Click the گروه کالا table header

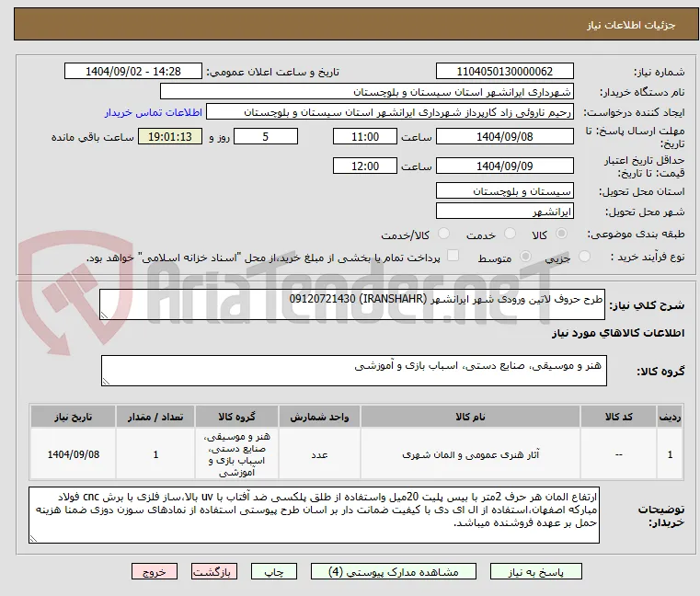(236, 417)
